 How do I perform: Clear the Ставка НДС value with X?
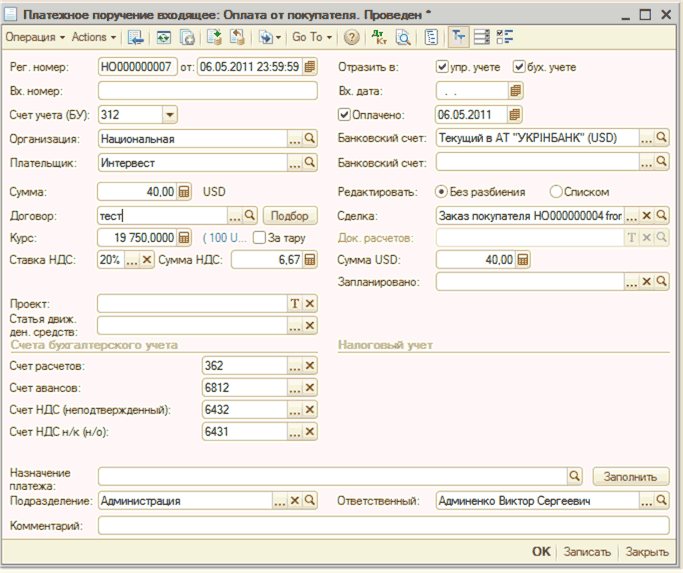tap(147, 260)
